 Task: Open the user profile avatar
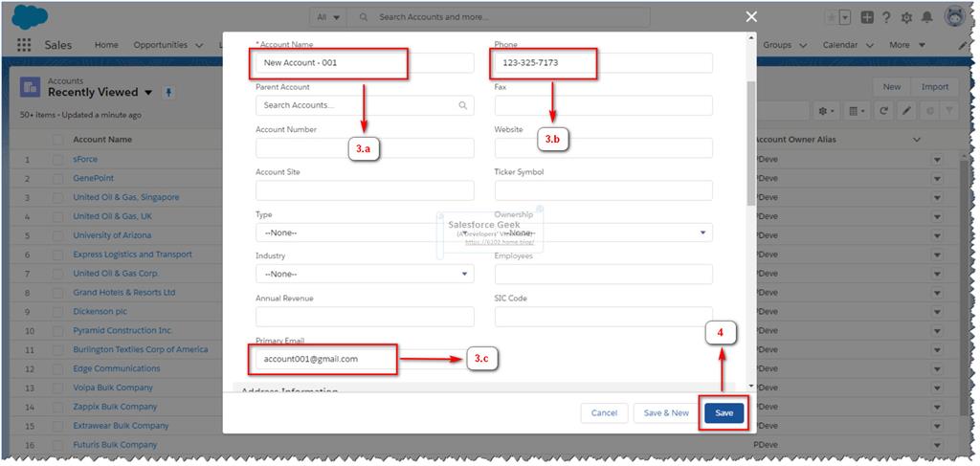click(955, 17)
